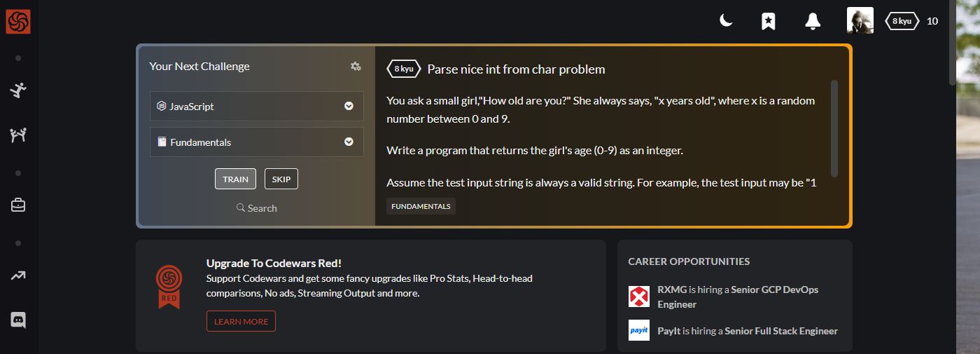Open the notifications bell
Viewport: 980px width, 354px height.
pyautogui.click(x=812, y=21)
